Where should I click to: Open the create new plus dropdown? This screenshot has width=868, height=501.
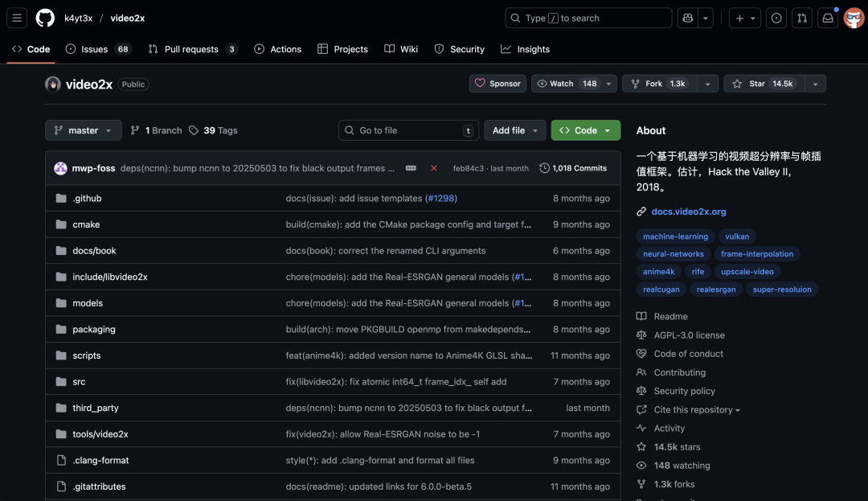tap(745, 18)
